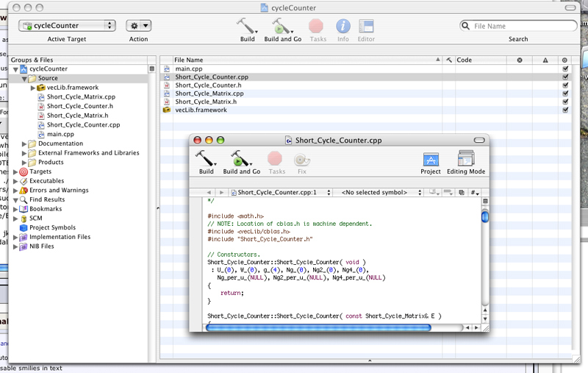Image resolution: width=588 pixels, height=373 pixels.
Task: Toggle target checkbox for Short_Cycle_Counter.h row
Action: point(565,85)
